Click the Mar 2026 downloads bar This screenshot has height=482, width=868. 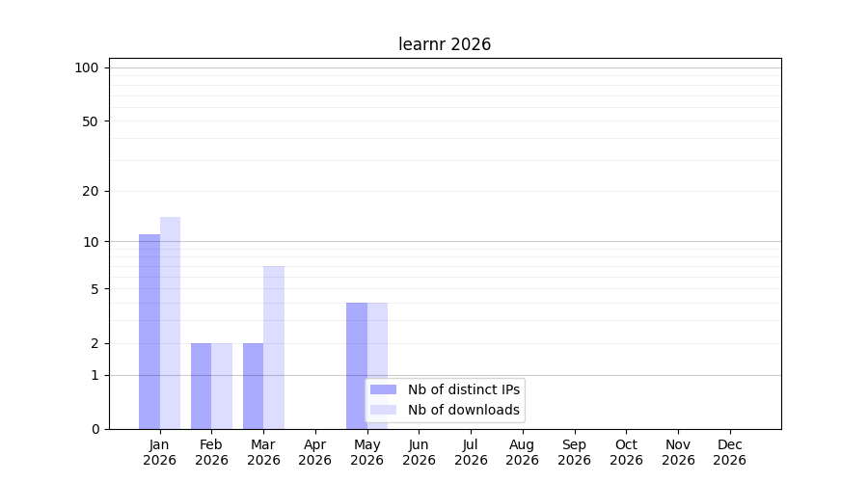(x=274, y=348)
